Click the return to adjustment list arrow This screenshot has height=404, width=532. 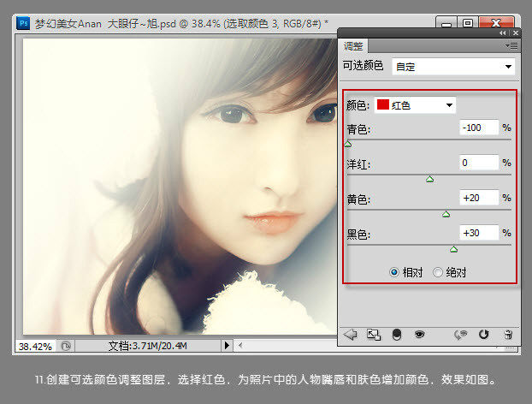350,334
